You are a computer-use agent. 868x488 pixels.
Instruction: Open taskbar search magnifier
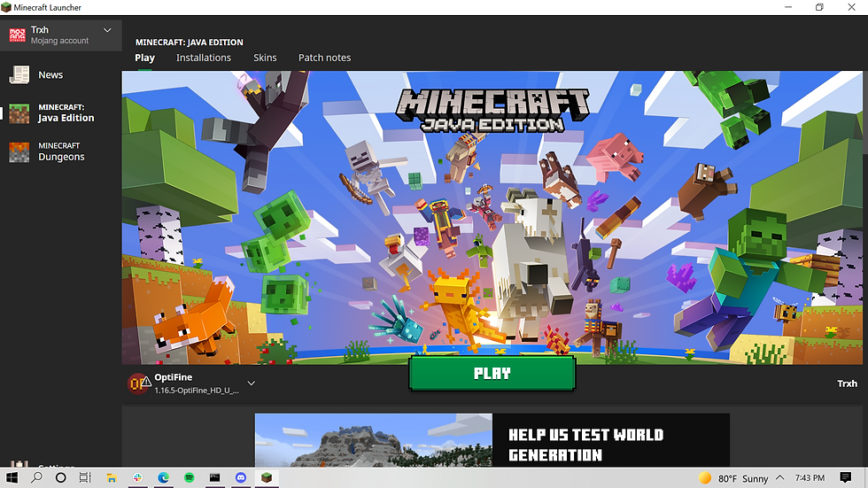(36, 477)
